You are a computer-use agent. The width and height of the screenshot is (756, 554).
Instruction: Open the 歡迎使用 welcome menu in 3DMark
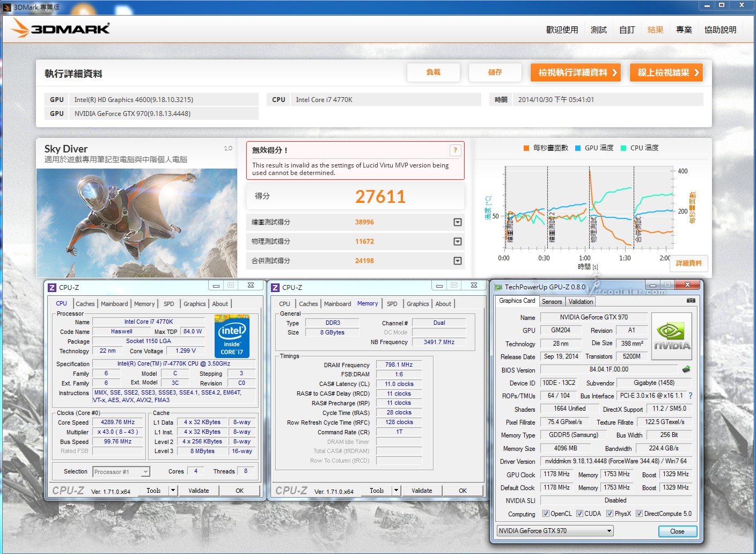[x=562, y=30]
